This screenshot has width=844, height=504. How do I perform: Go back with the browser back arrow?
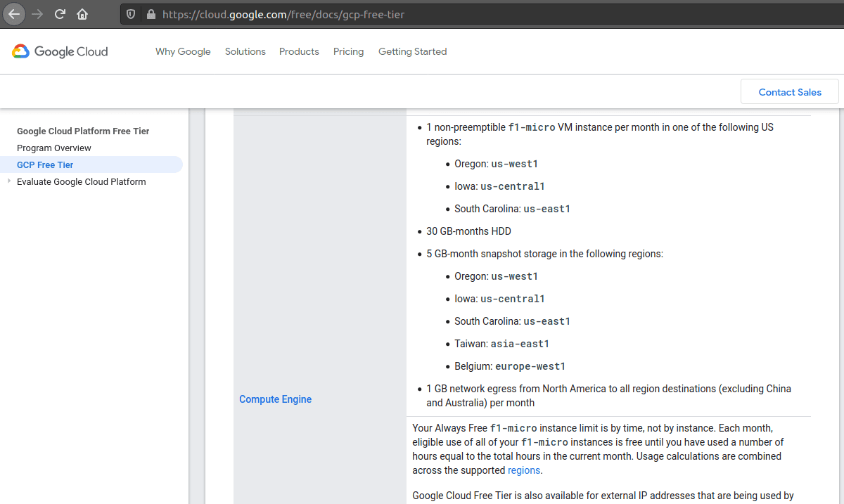15,14
